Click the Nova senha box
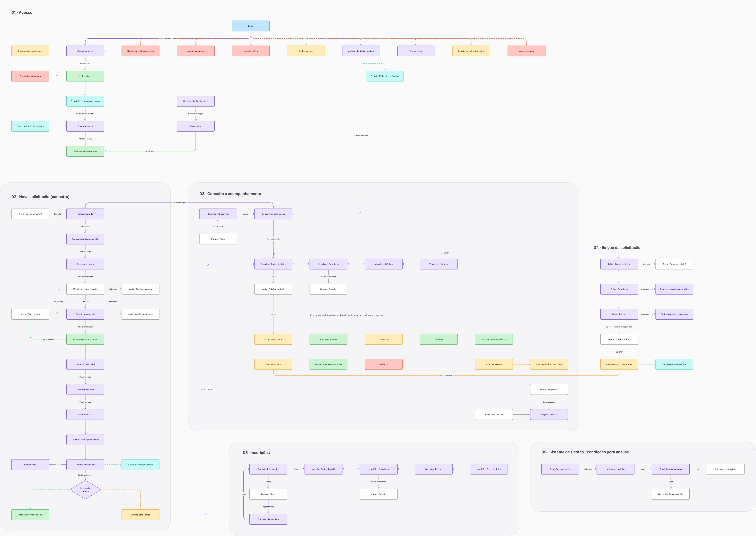756x536 pixels. click(x=195, y=126)
